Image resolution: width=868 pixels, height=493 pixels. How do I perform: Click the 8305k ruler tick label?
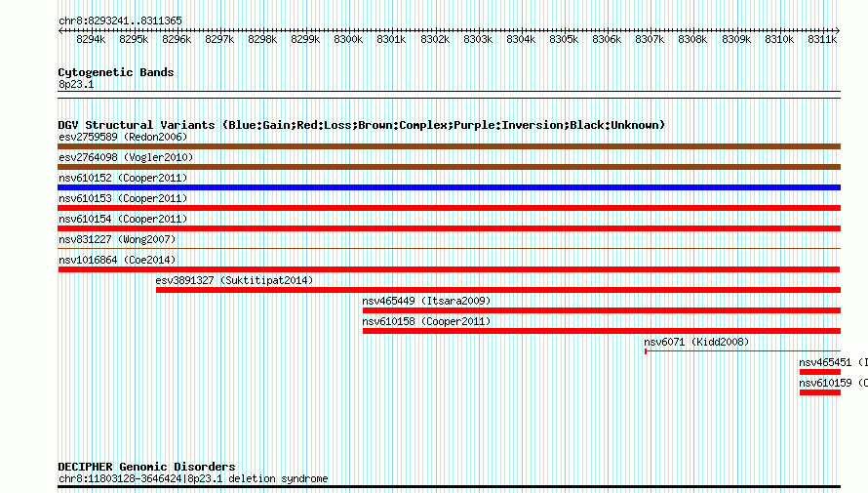(x=564, y=39)
